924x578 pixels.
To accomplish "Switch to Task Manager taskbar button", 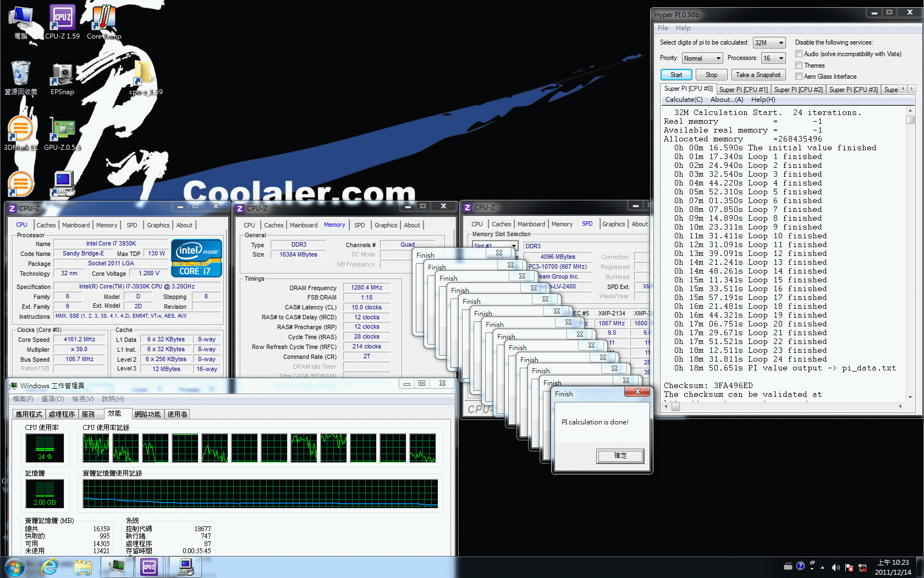I will tap(117, 567).
